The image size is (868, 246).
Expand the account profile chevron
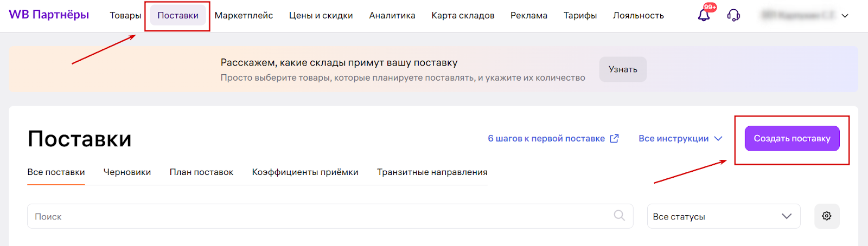tap(845, 16)
